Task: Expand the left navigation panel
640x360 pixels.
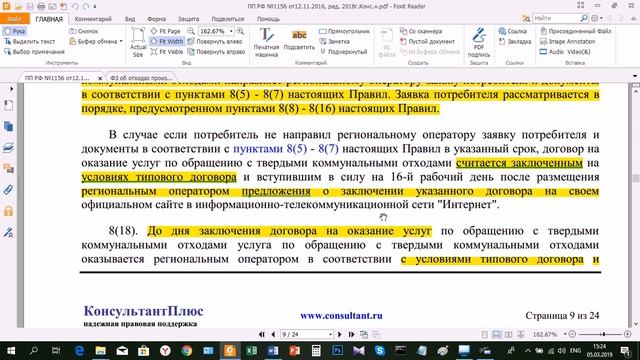Action: pyautogui.click(x=11, y=89)
